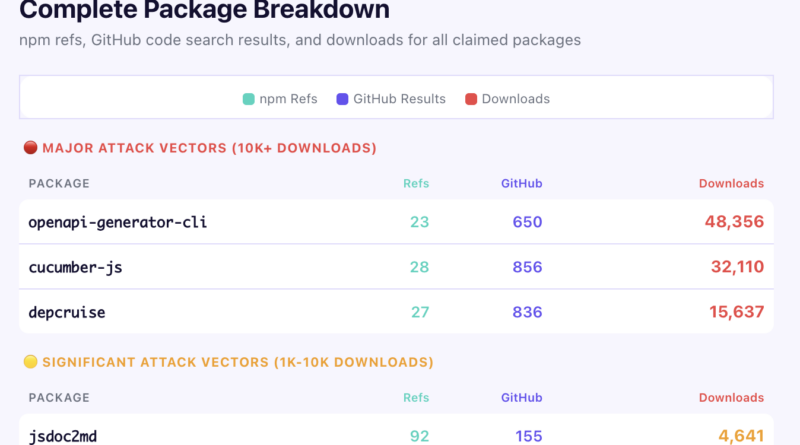Click the yellow circle Significant Attack icon

pos(30,362)
